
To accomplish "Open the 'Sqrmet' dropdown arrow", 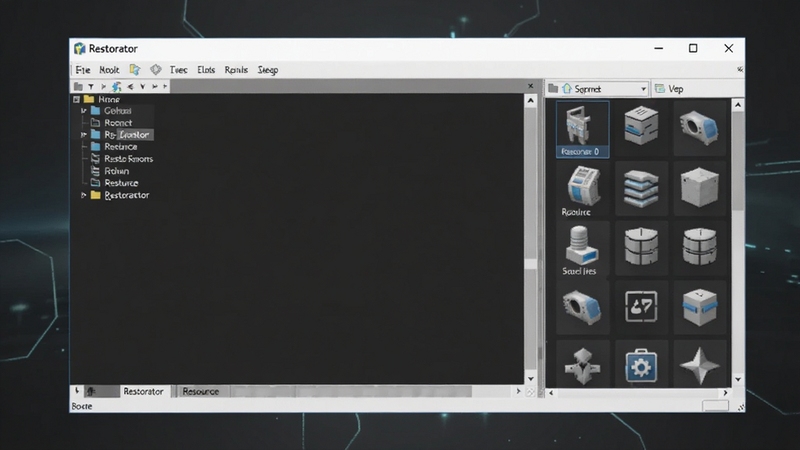I will (643, 89).
